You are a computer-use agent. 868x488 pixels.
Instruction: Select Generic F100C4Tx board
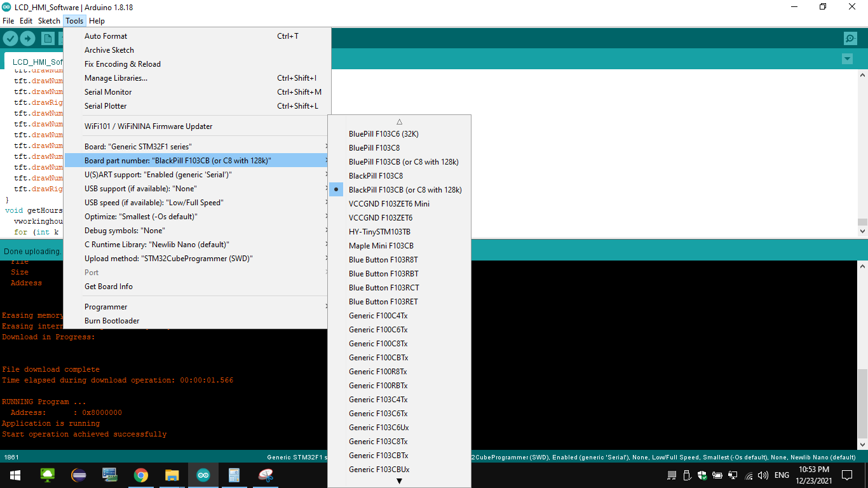pos(400,316)
